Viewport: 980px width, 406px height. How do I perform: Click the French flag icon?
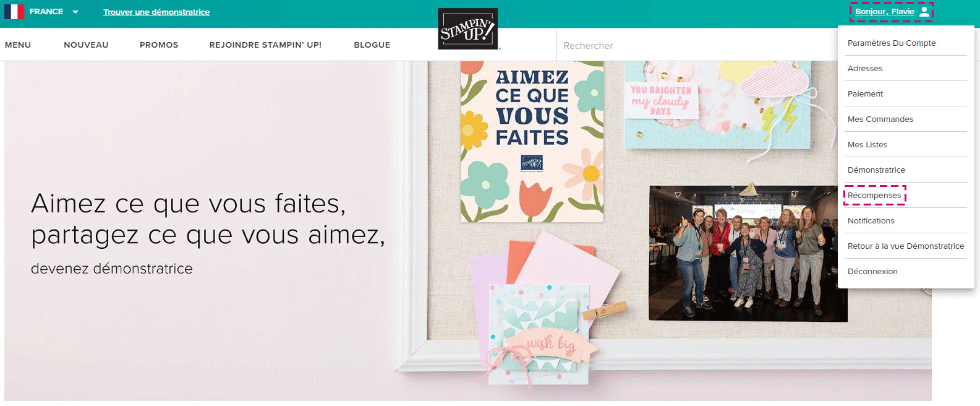pos(14,12)
